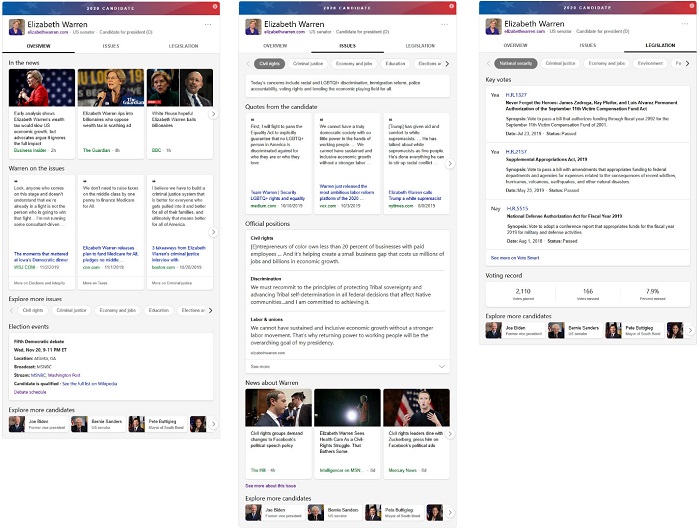The height and width of the screenshot is (529, 700).
Task: Open Elizabeth Warren calls Trump white supremacist link
Action: pyautogui.click(x=415, y=196)
